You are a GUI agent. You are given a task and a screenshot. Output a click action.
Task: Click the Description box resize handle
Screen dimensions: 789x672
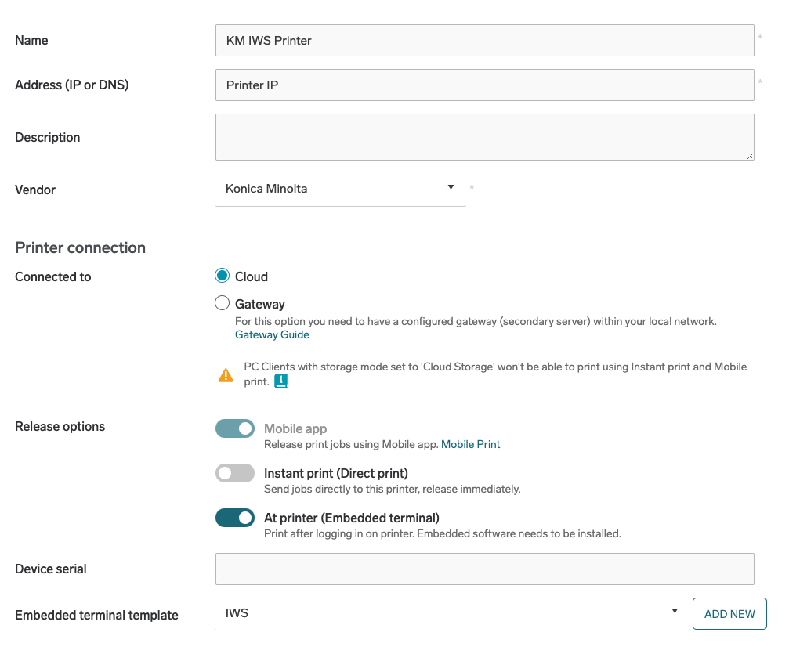(750, 156)
